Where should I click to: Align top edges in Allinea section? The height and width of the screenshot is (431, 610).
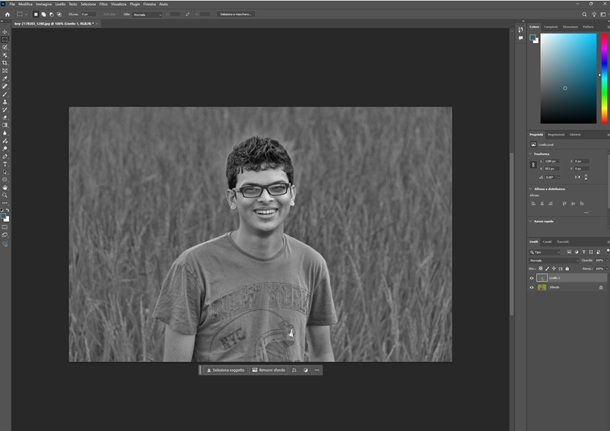tap(564, 203)
